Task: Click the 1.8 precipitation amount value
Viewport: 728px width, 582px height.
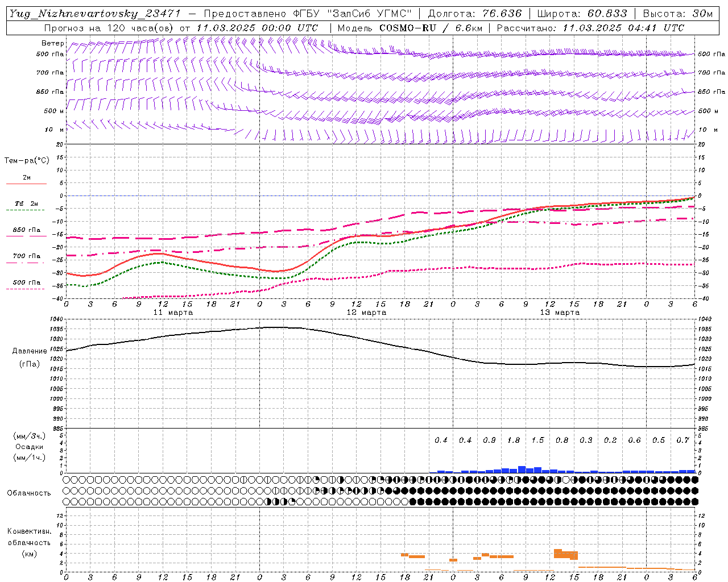Action: click(514, 440)
